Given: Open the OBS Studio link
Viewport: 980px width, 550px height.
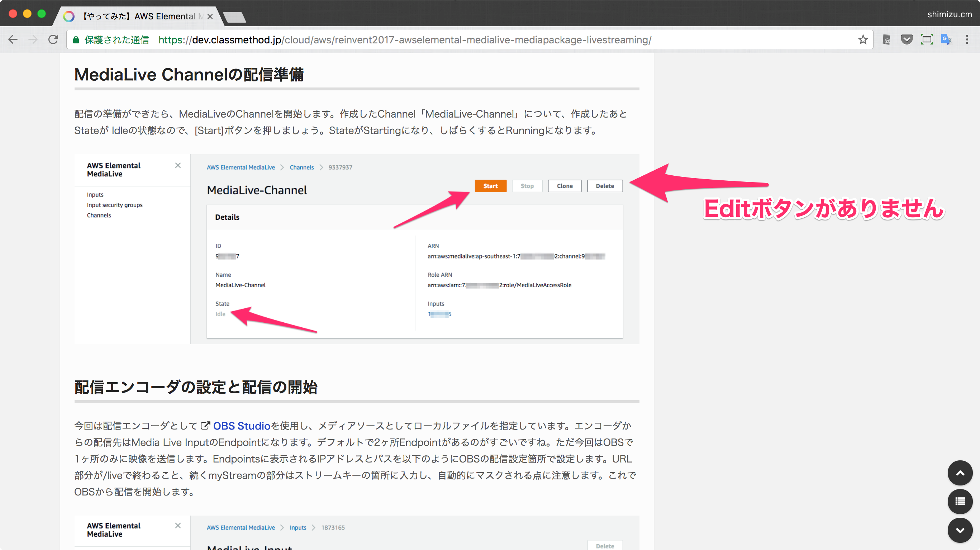Looking at the screenshot, I should click(x=242, y=426).
